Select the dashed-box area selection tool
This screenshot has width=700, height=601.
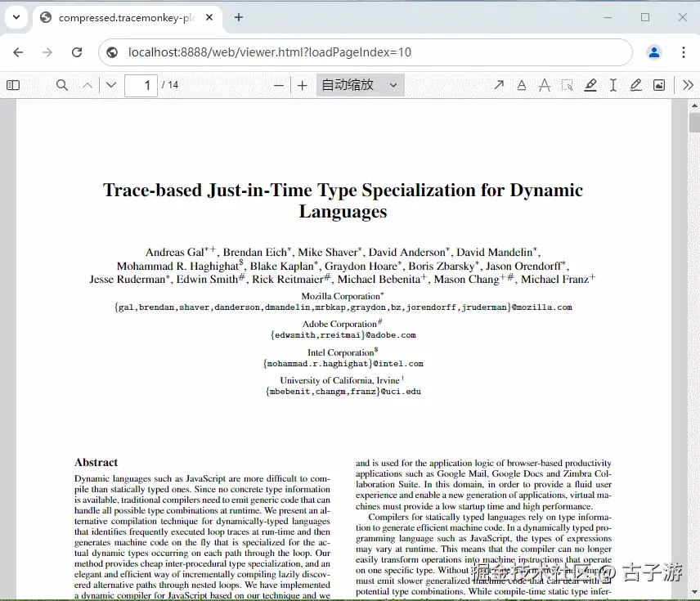tap(568, 85)
